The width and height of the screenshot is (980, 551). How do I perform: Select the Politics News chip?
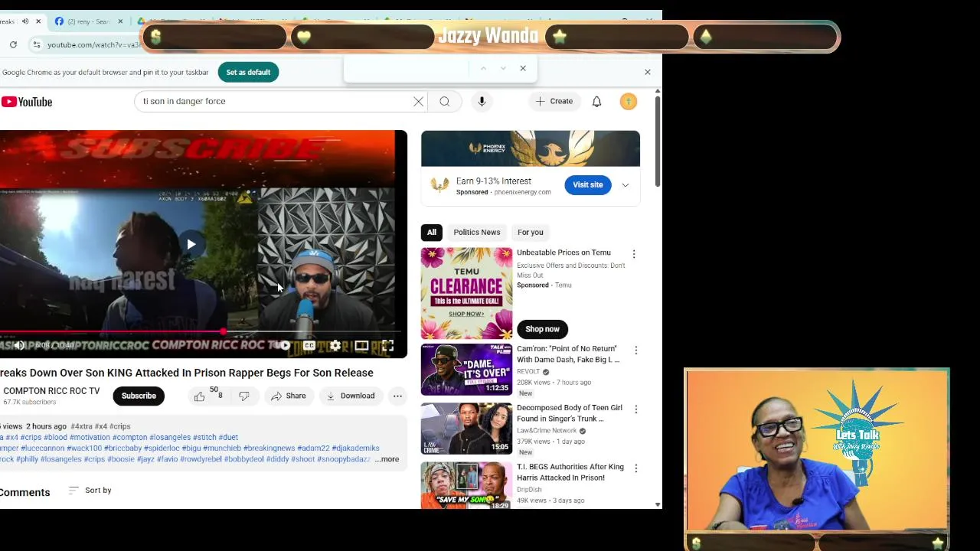(476, 232)
